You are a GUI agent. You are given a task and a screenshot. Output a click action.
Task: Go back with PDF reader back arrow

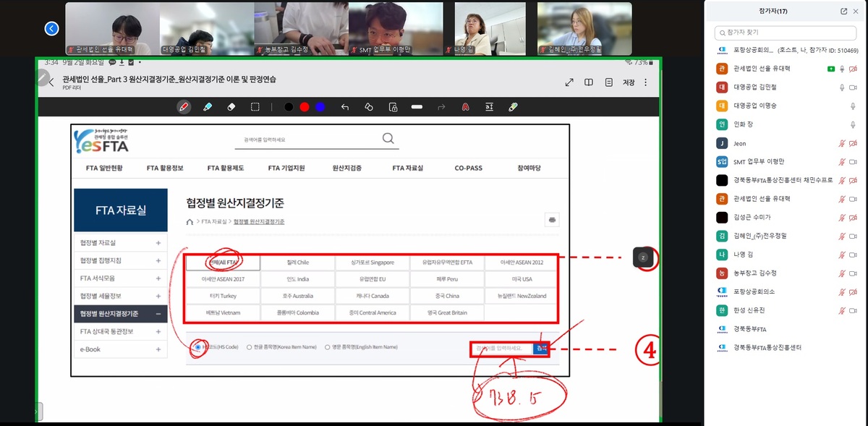51,82
